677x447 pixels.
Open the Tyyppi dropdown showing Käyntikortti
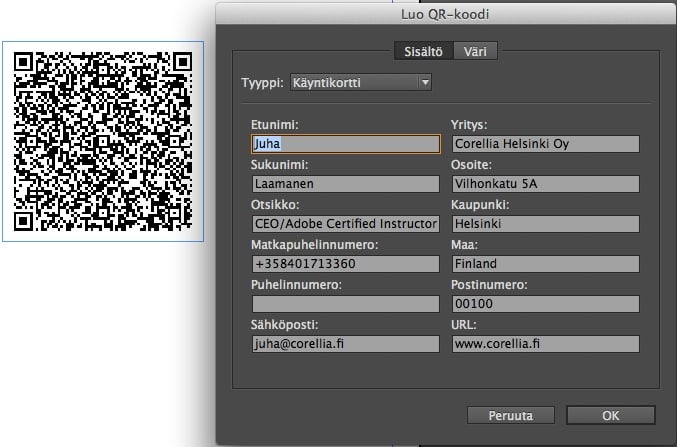coord(361,82)
